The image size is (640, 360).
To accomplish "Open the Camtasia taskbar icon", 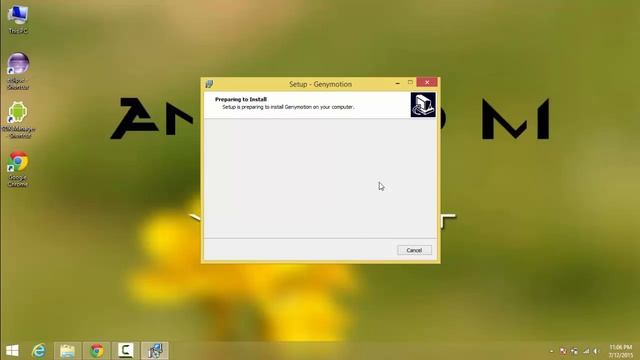I will pyautogui.click(x=126, y=351).
